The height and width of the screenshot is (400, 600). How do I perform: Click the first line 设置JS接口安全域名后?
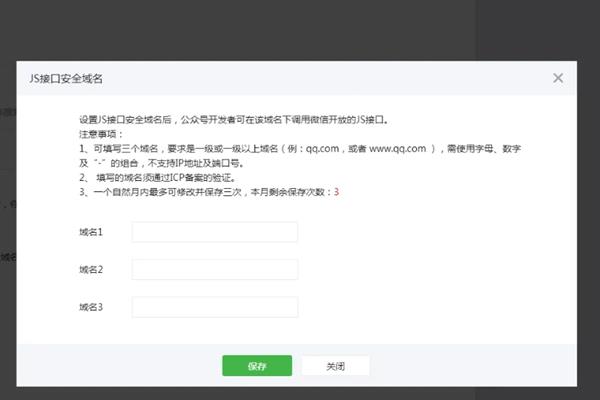coord(234,120)
